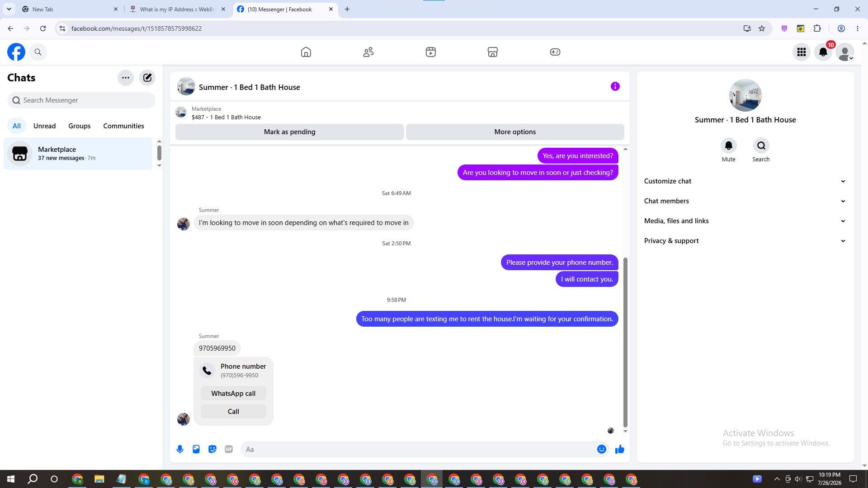Open the Facebook menu grid icon
This screenshot has height=488, width=868.
coord(802,52)
